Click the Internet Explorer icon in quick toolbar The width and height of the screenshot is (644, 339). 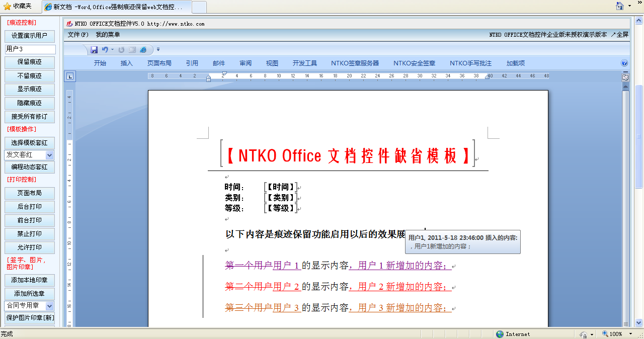coord(143,50)
